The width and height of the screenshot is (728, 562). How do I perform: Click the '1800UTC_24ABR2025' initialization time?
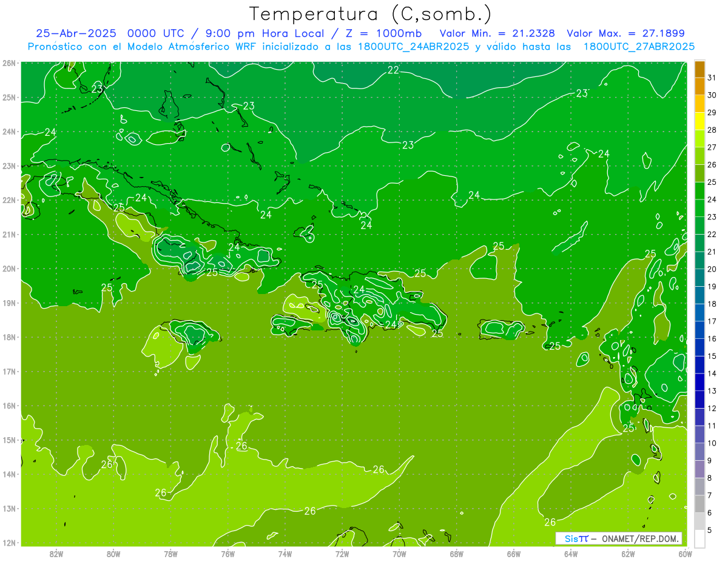[413, 47]
